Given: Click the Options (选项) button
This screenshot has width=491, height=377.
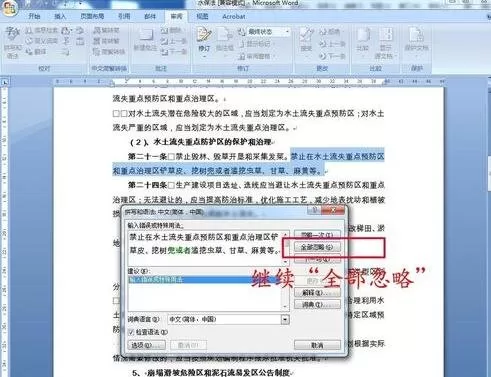Looking at the screenshot, I should 147,345.
